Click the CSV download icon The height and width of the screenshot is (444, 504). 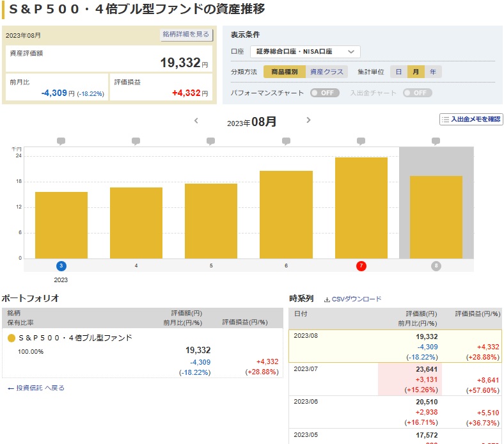pyautogui.click(x=327, y=299)
